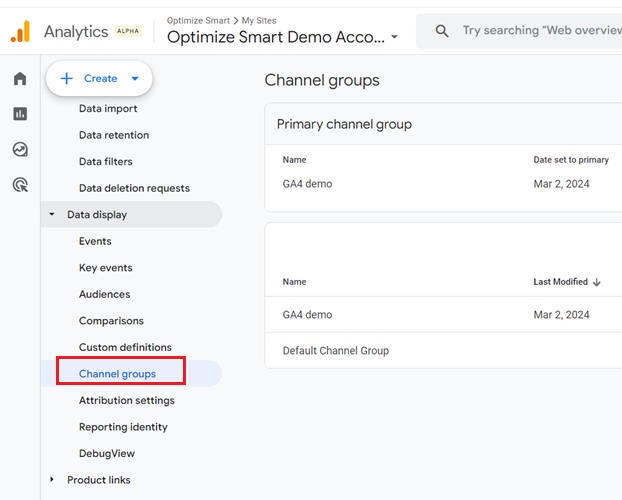Open Data import settings
The width and height of the screenshot is (622, 500).
(108, 109)
